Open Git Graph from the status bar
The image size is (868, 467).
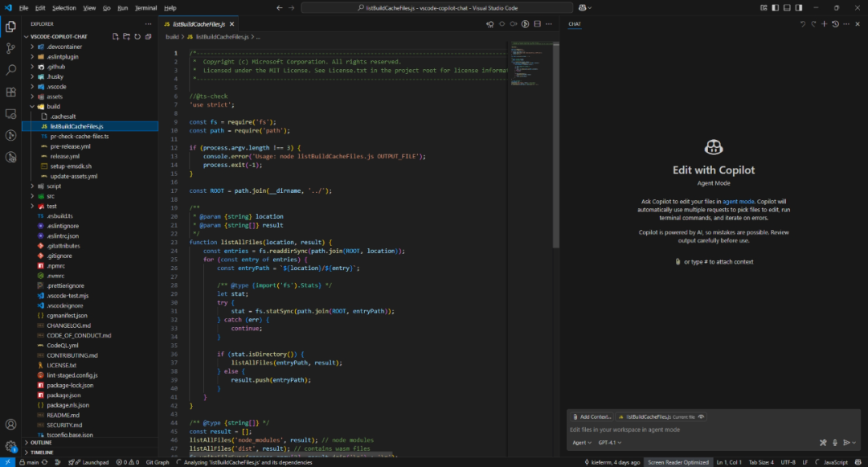click(158, 462)
